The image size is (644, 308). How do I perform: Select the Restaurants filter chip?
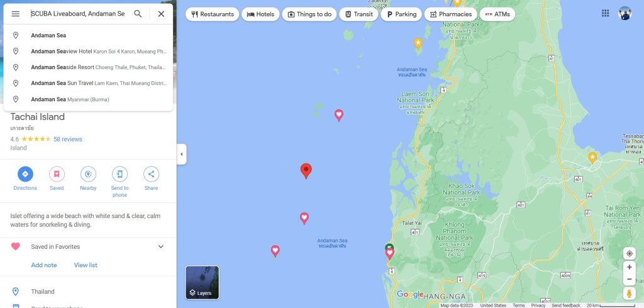[213, 14]
